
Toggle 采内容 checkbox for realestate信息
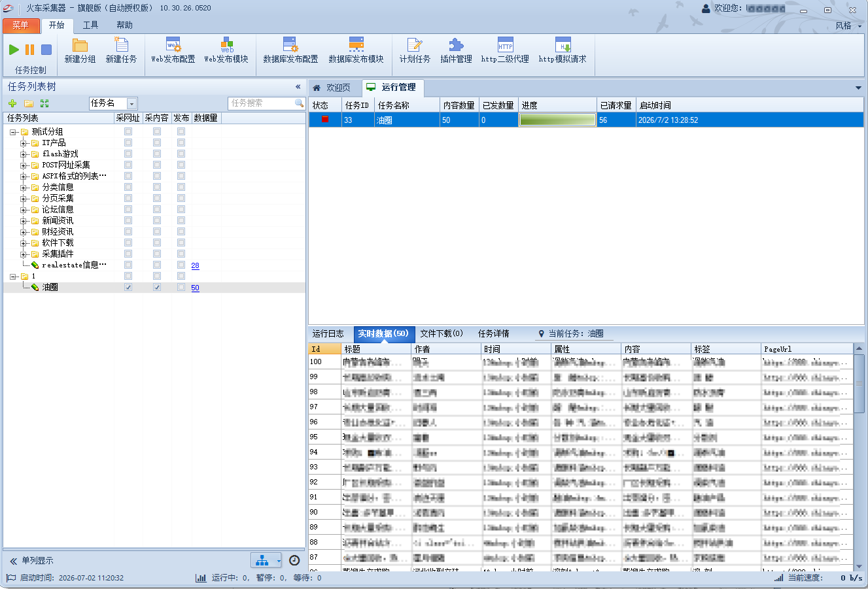click(x=157, y=265)
